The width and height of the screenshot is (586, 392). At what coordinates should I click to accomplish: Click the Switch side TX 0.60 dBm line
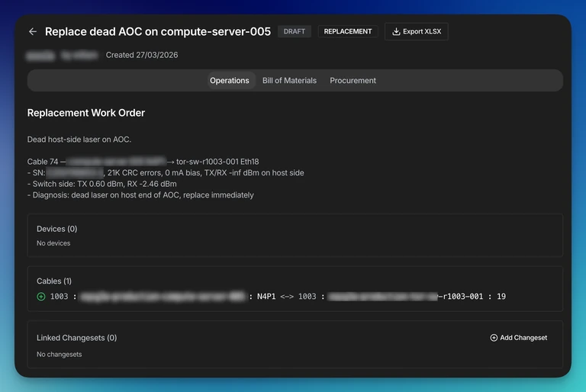[x=102, y=185]
